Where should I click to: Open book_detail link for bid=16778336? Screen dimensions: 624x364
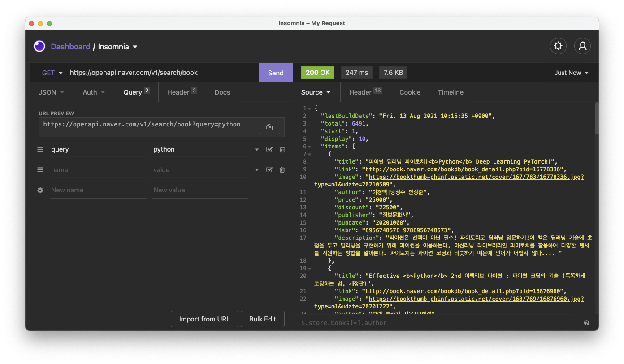point(463,169)
